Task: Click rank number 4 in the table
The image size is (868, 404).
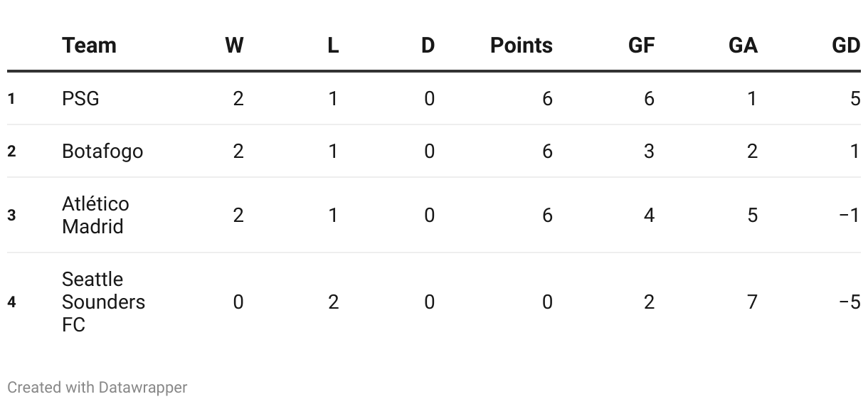Action: pyautogui.click(x=11, y=302)
